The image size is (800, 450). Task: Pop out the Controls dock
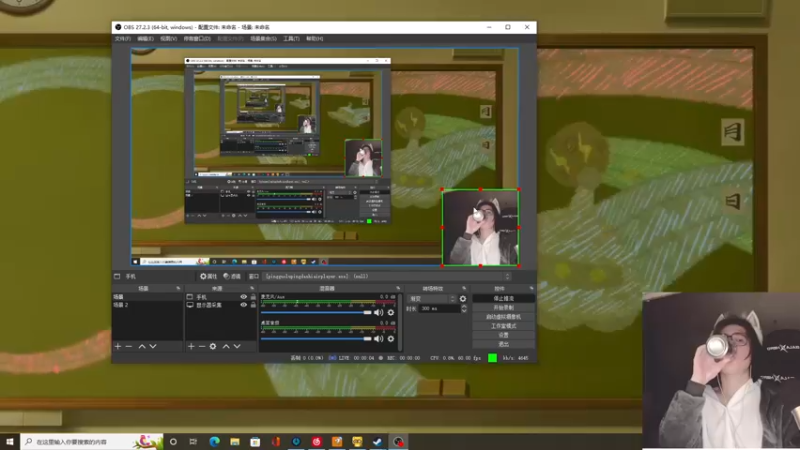[531, 288]
